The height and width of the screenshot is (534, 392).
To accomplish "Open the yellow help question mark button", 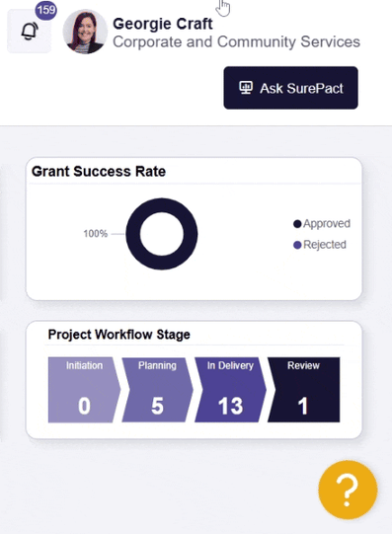I will pos(348,490).
